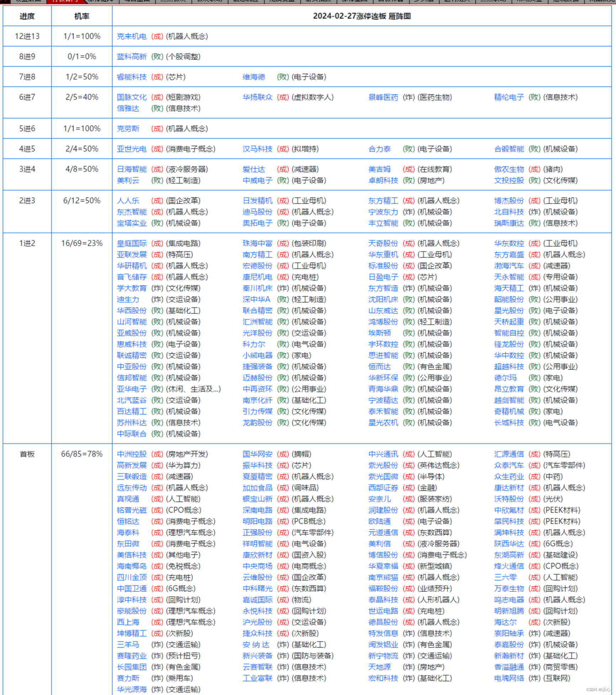The height and width of the screenshot is (695, 616).
Task: Select the 紫光国微 stock link
Action: [383, 476]
